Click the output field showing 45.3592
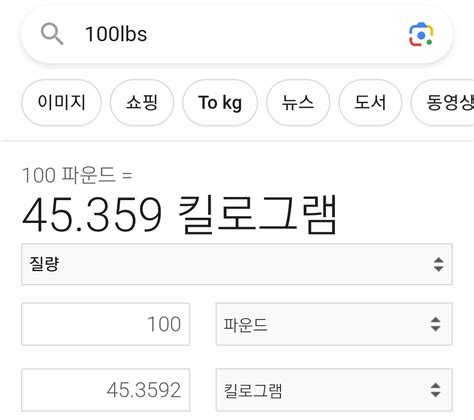 click(x=106, y=390)
